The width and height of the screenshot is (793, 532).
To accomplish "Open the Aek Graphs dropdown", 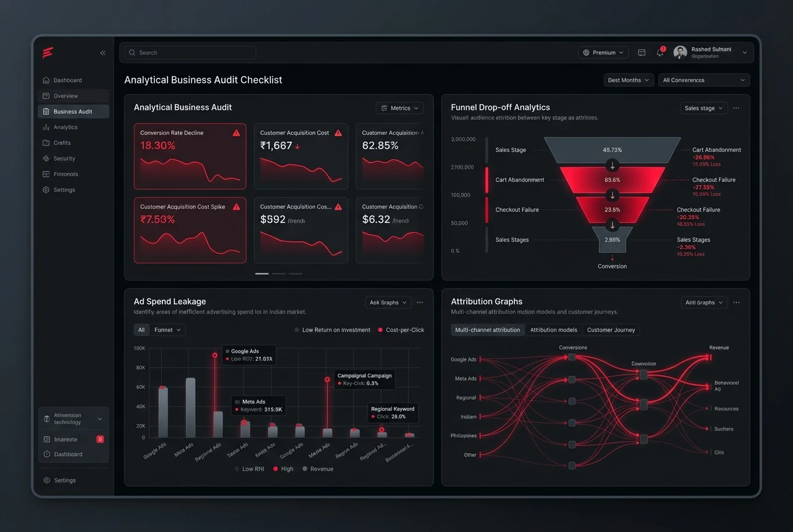I will click(x=388, y=302).
